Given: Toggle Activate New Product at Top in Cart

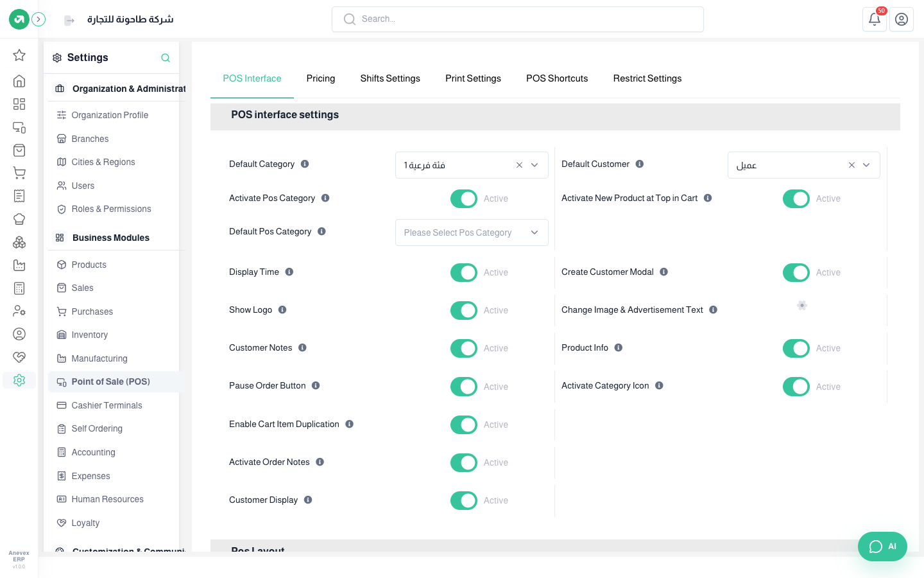Looking at the screenshot, I should [x=796, y=199].
